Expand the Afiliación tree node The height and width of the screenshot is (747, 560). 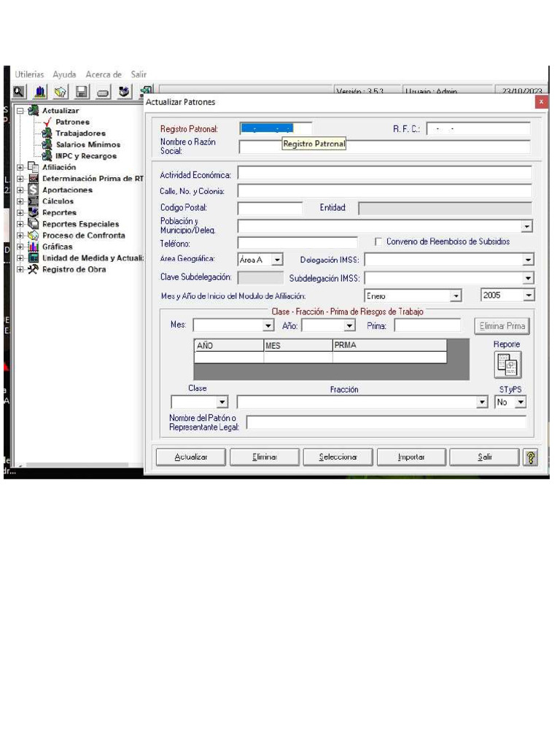20,168
